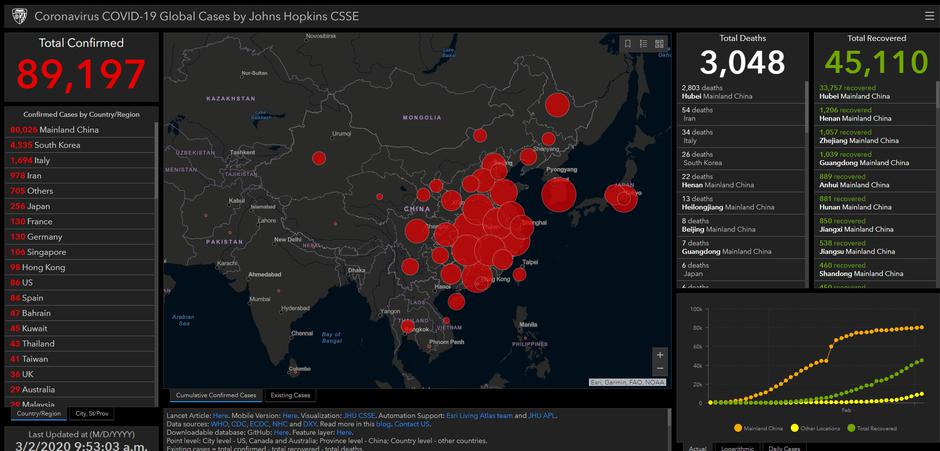Switch chart to Logarithmic tab
Image resolution: width=940 pixels, height=451 pixels.
[x=737, y=447]
